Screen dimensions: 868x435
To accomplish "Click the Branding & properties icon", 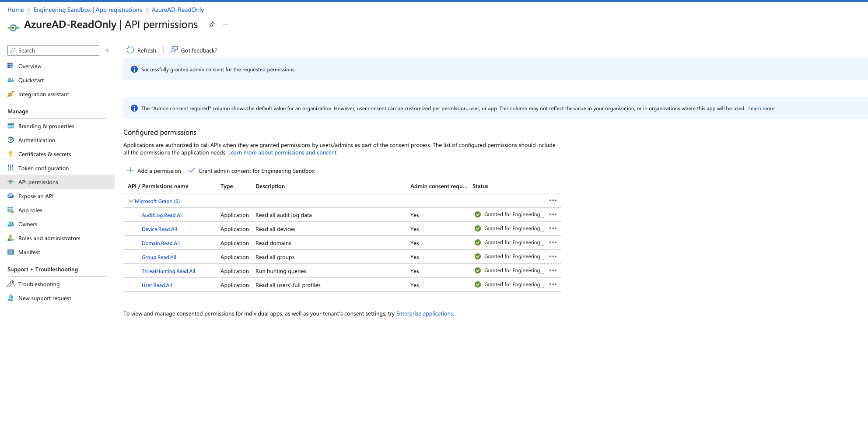I will pos(10,126).
